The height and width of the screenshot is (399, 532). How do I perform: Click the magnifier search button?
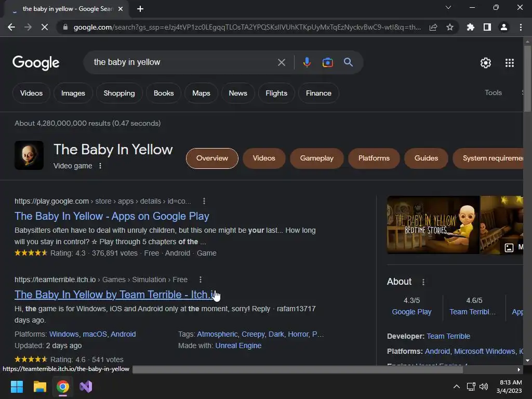348,62
